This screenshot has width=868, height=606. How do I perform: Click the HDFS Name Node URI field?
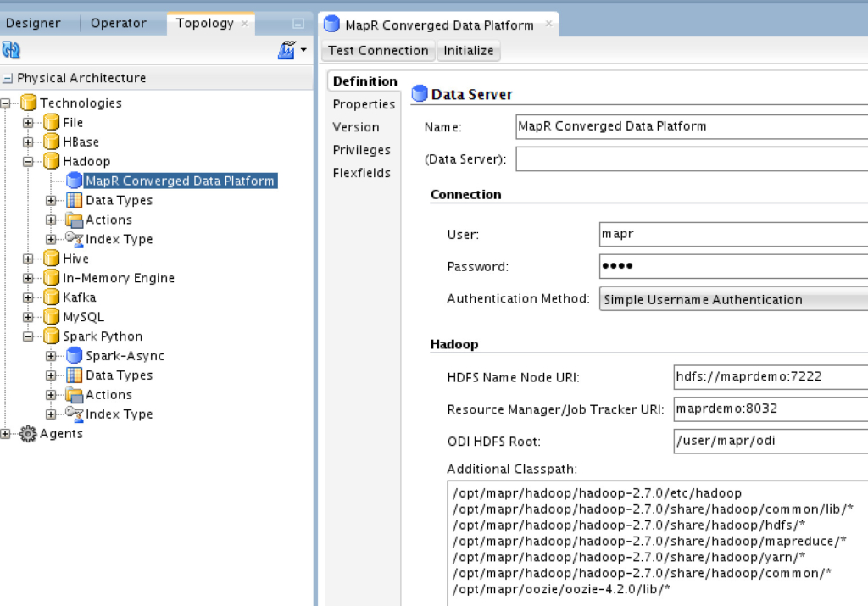(771, 377)
